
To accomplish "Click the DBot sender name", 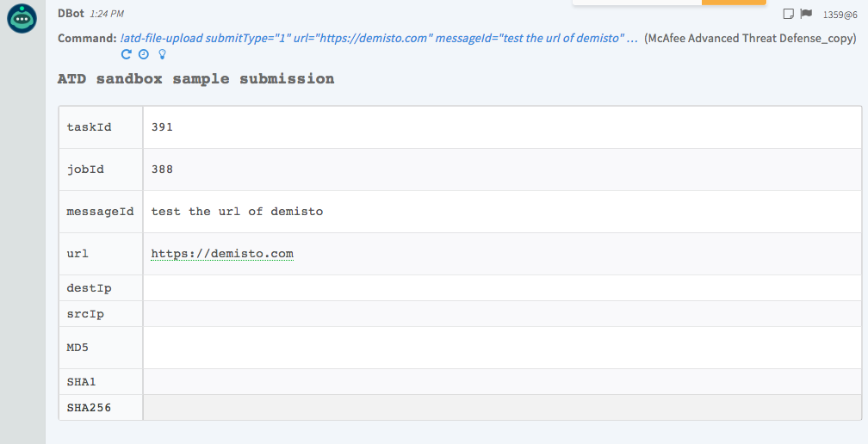I will coord(71,14).
